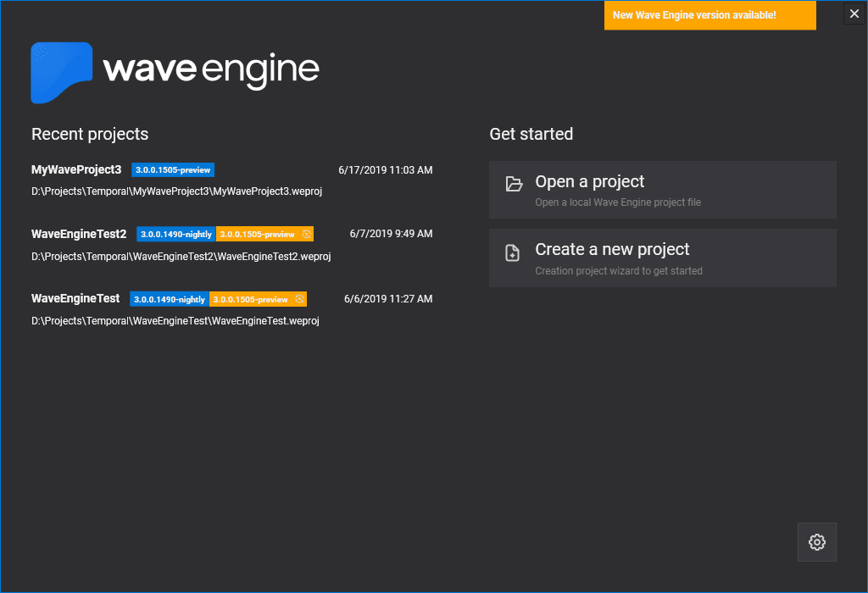Close the launcher window

[854, 14]
